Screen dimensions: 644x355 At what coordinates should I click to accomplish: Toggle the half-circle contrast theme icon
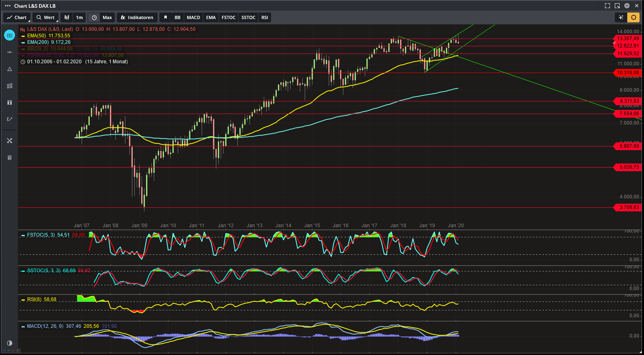(x=10, y=343)
